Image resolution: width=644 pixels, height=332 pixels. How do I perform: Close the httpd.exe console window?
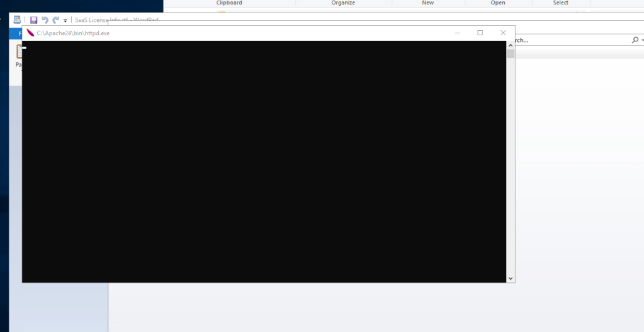[x=503, y=33]
